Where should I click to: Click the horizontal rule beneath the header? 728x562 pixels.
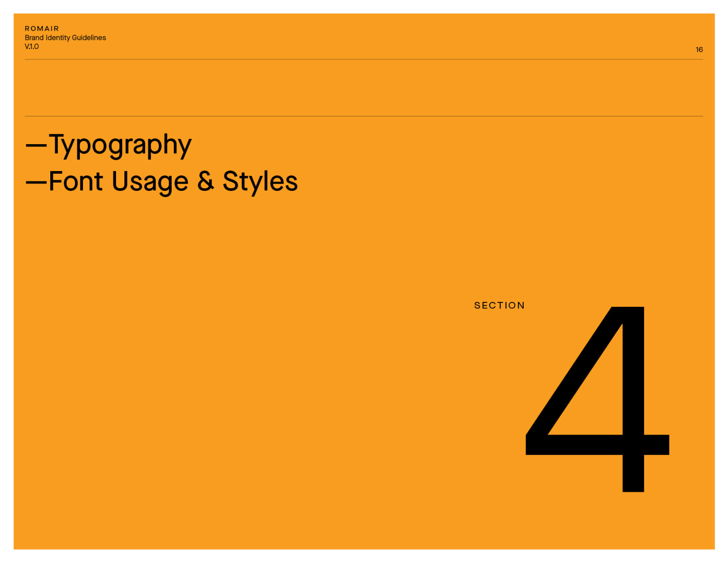(363, 59)
